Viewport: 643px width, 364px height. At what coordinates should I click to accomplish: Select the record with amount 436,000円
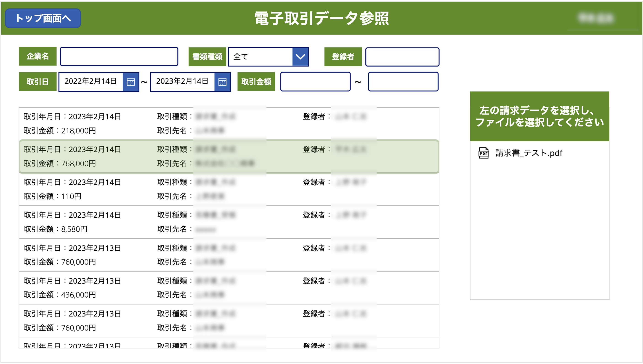(x=229, y=288)
